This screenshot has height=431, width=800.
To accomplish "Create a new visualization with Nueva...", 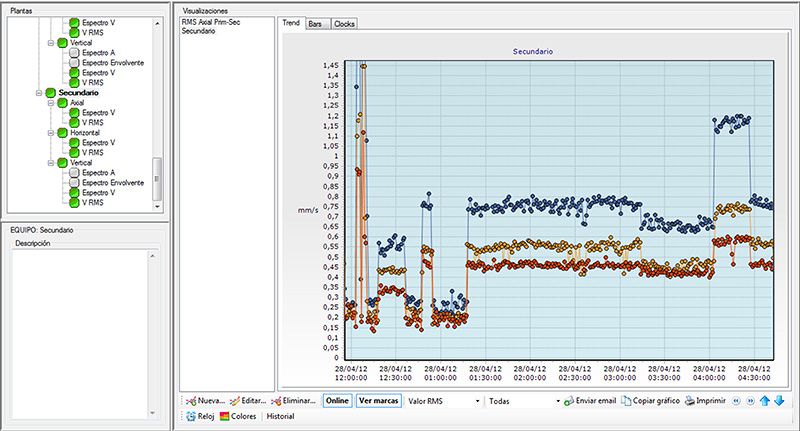I will click(206, 401).
